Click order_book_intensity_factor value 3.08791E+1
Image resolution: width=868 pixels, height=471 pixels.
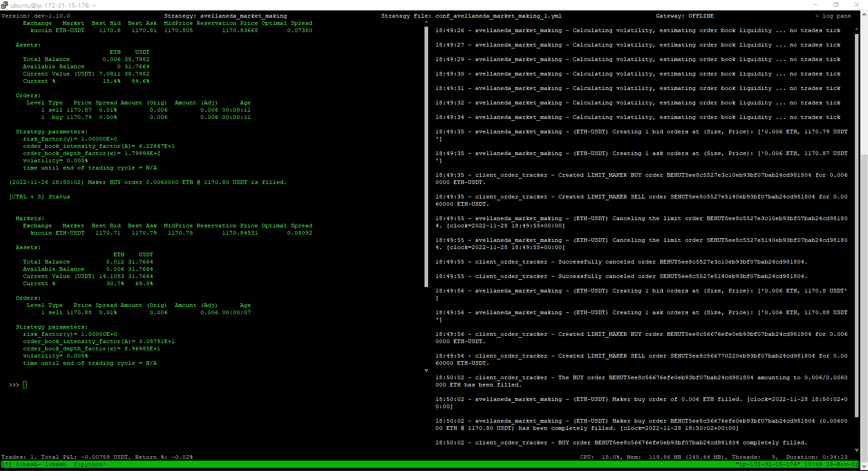point(157,341)
